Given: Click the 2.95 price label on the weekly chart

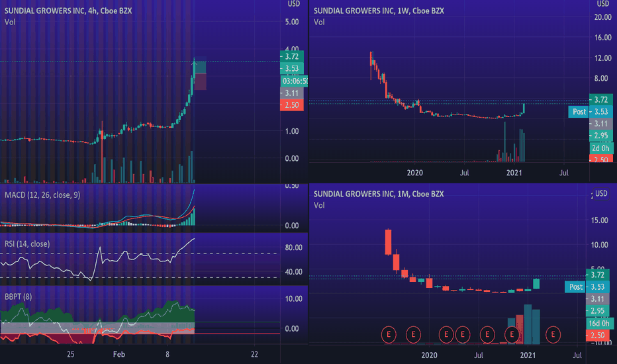Looking at the screenshot, I should click(x=601, y=136).
